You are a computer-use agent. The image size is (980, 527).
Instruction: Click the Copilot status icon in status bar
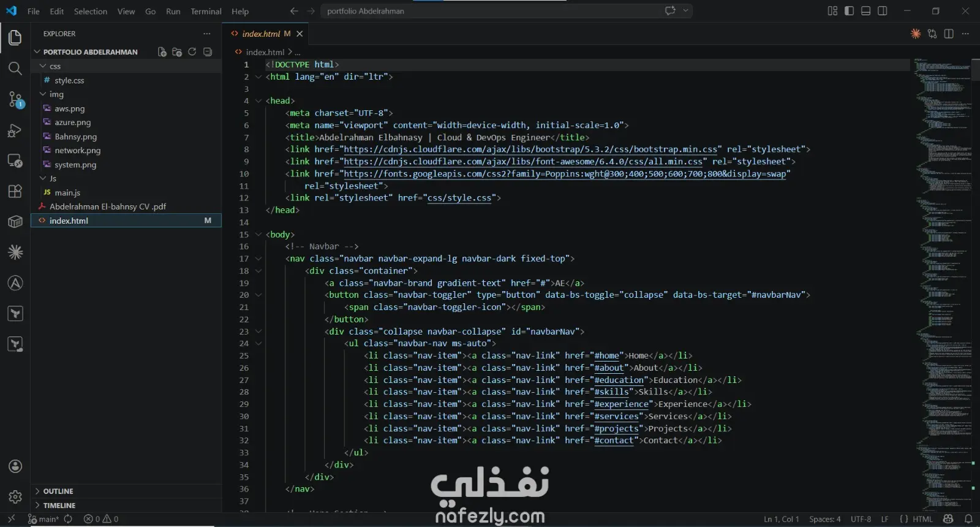pyautogui.click(x=948, y=519)
